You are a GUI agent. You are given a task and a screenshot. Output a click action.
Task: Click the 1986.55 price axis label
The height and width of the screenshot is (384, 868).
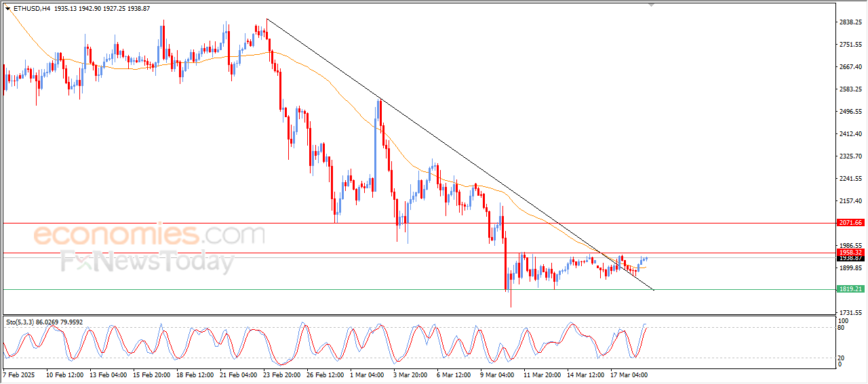pos(850,246)
